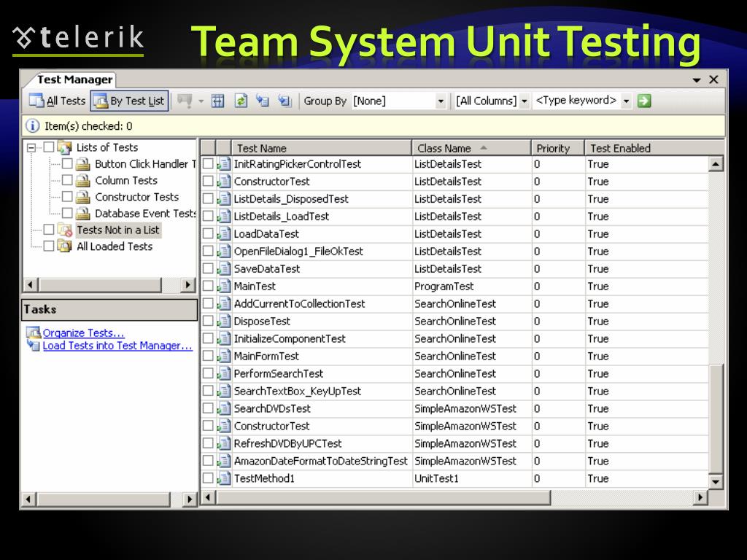Click the Organize Tests task icon

pos(34,332)
